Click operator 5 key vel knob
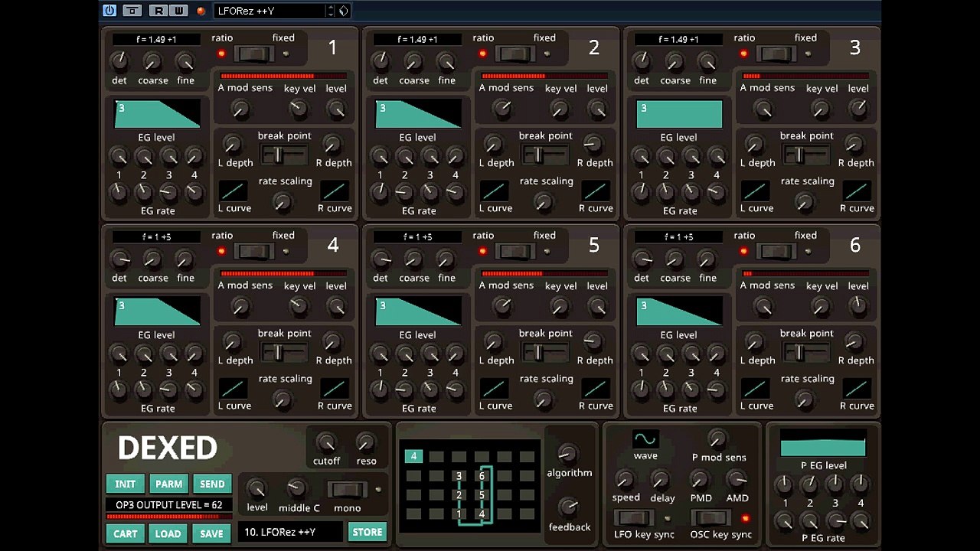 [x=560, y=307]
